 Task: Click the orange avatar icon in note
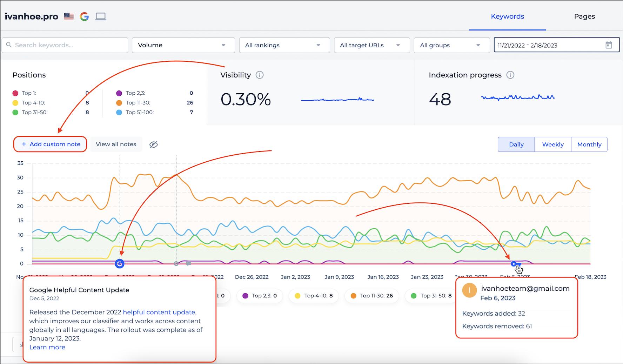click(469, 290)
